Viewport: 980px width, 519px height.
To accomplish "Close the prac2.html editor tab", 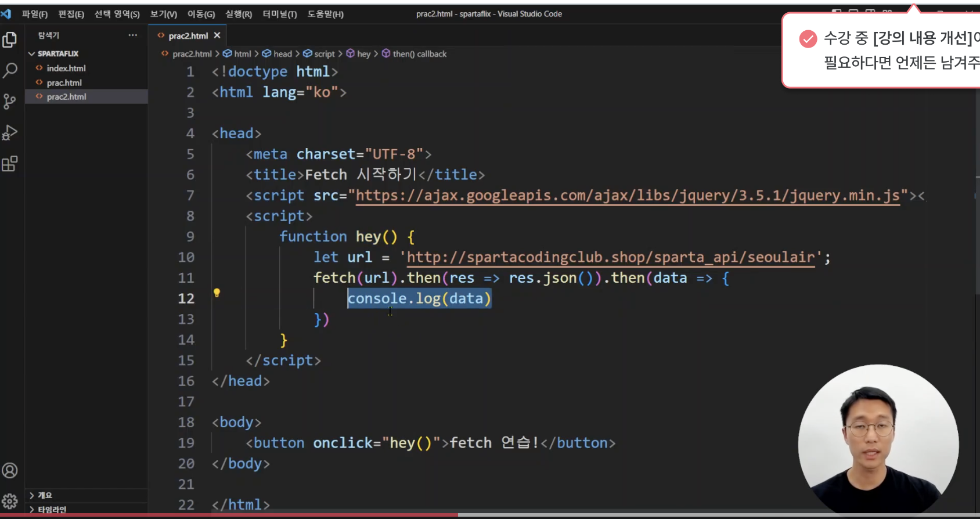I will pyautogui.click(x=217, y=35).
